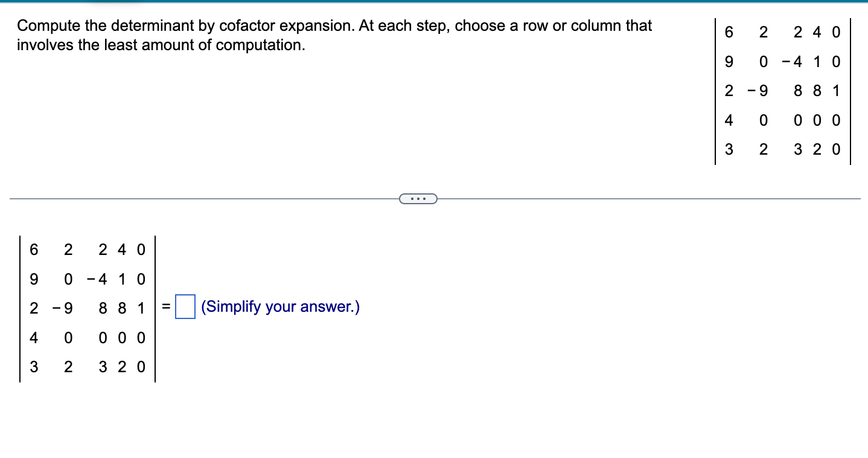Click inside the empty answer field
Image resolution: width=868 pixels, height=458 pixels.
click(184, 306)
